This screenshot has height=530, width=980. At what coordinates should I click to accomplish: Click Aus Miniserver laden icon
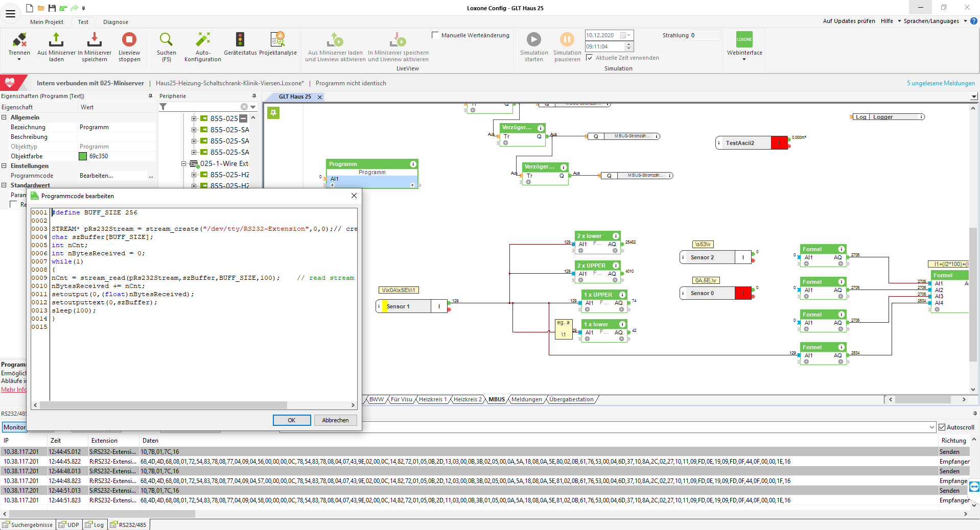(x=56, y=40)
